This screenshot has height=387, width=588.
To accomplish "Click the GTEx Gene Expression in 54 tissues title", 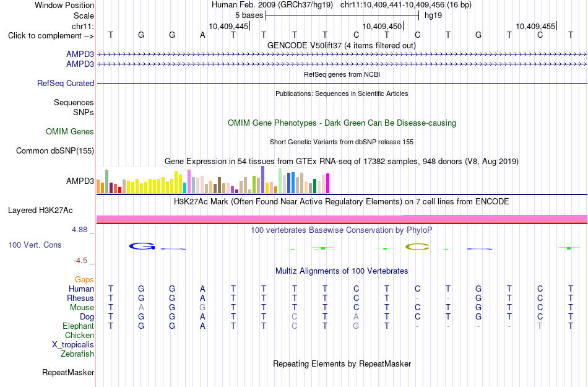I will tap(342, 161).
